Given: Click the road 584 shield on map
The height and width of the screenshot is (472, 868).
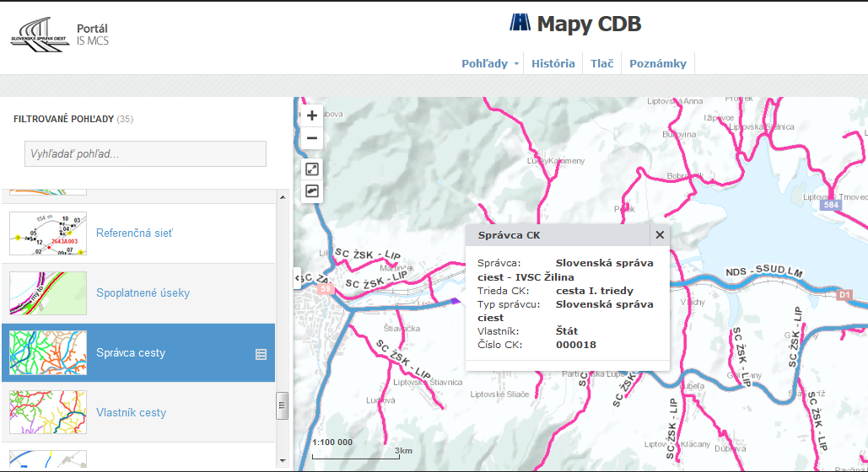Looking at the screenshot, I should pyautogui.click(x=831, y=206).
